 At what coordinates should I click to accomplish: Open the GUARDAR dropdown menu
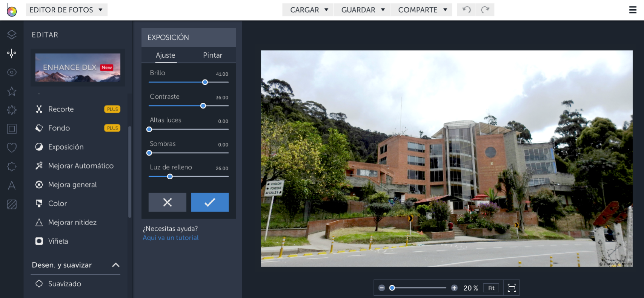pos(363,10)
